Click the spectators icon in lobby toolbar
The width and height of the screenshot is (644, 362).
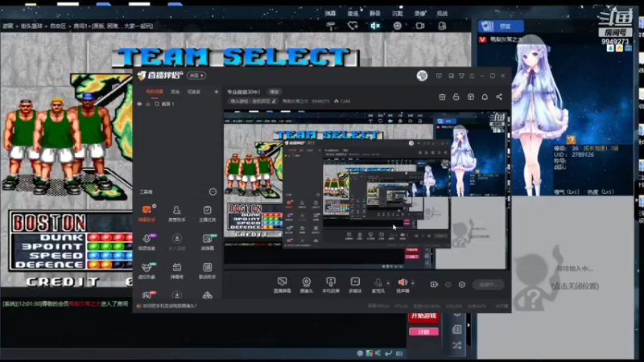(442, 26)
